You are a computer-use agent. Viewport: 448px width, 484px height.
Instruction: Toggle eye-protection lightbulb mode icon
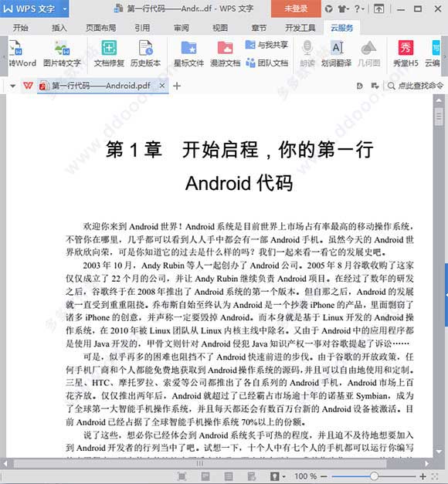[x=275, y=476]
